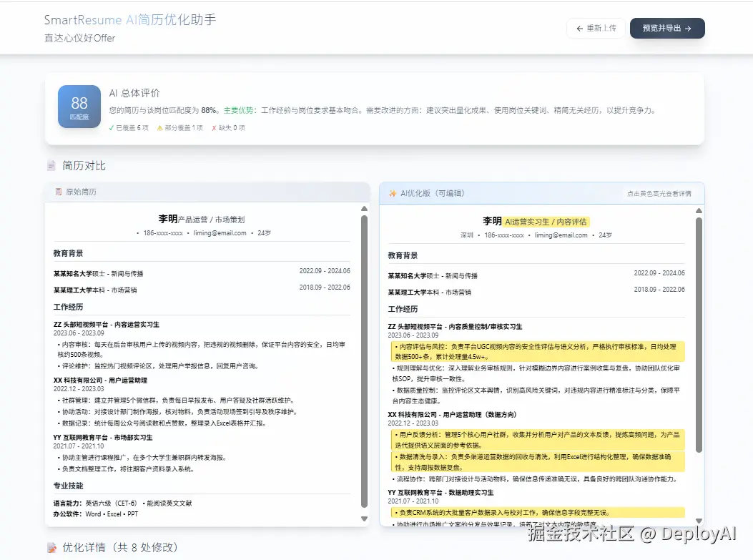This screenshot has width=753, height=560.
Task: Click original heading YY 互联网教育平台 - 市场部实习生
Action: [x=103, y=438]
